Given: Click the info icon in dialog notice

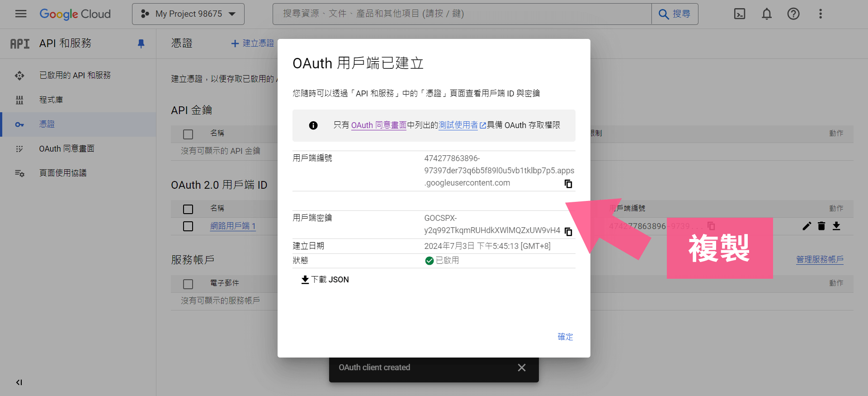Looking at the screenshot, I should (x=313, y=125).
